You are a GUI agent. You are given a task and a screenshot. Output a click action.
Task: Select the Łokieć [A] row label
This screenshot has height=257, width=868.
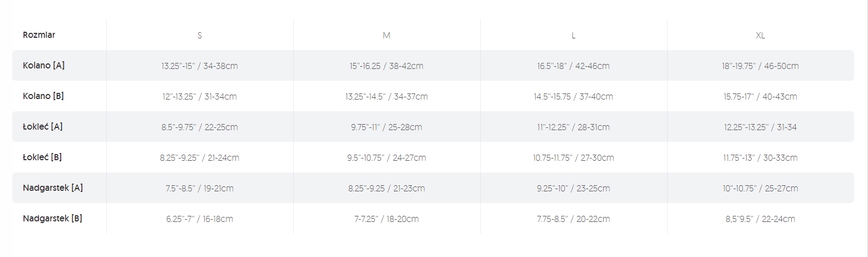[x=43, y=127]
